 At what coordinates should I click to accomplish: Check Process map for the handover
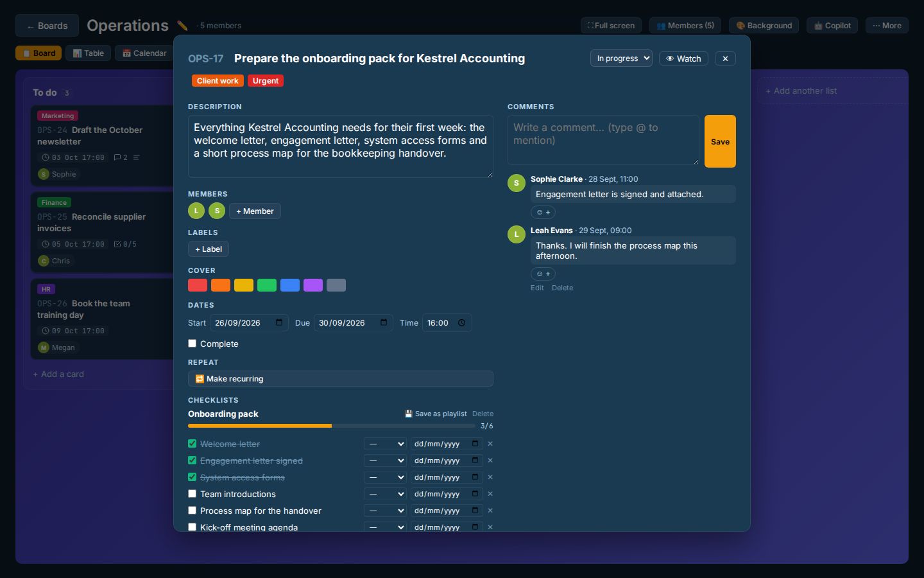click(192, 511)
